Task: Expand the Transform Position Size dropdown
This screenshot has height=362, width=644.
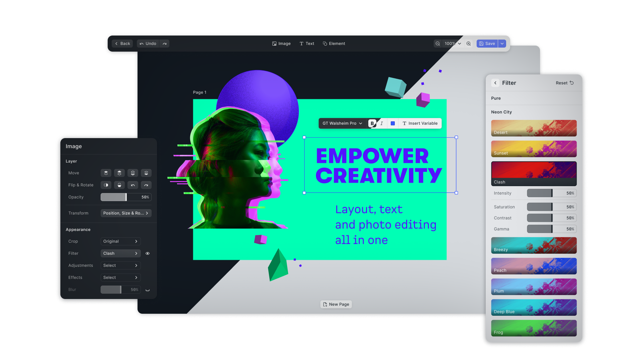Action: click(125, 213)
